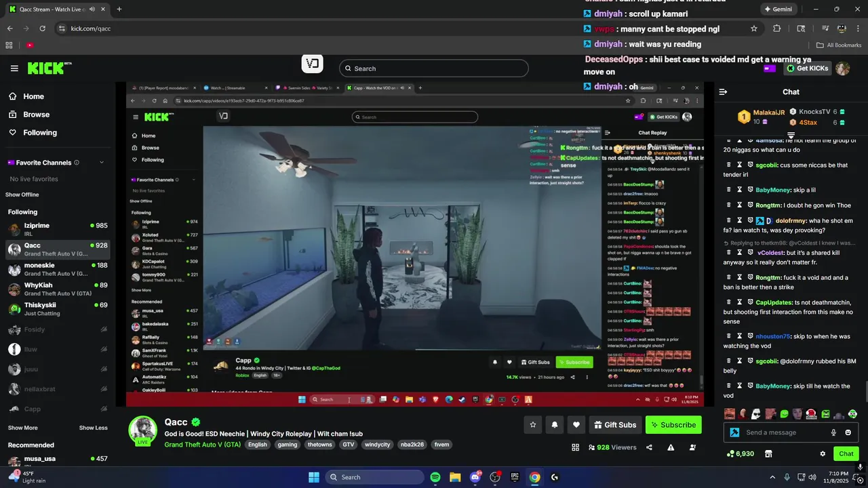Open the YouTube bookmark
The width and height of the screenshot is (868, 488).
(x=30, y=45)
